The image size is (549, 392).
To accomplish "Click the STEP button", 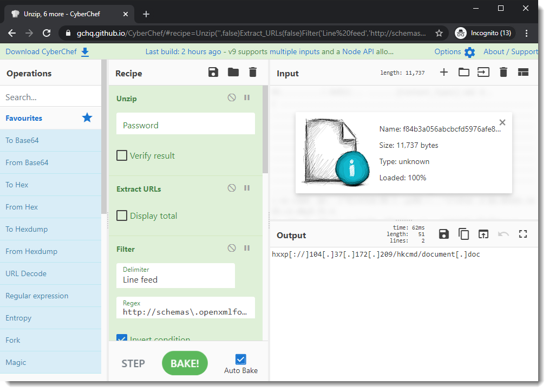I will tap(133, 364).
